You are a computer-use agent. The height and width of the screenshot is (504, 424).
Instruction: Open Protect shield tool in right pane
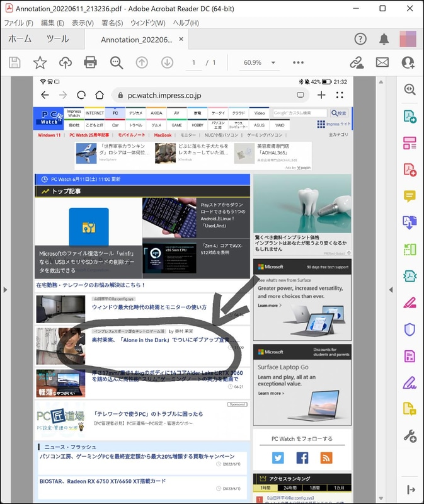[x=410, y=329]
